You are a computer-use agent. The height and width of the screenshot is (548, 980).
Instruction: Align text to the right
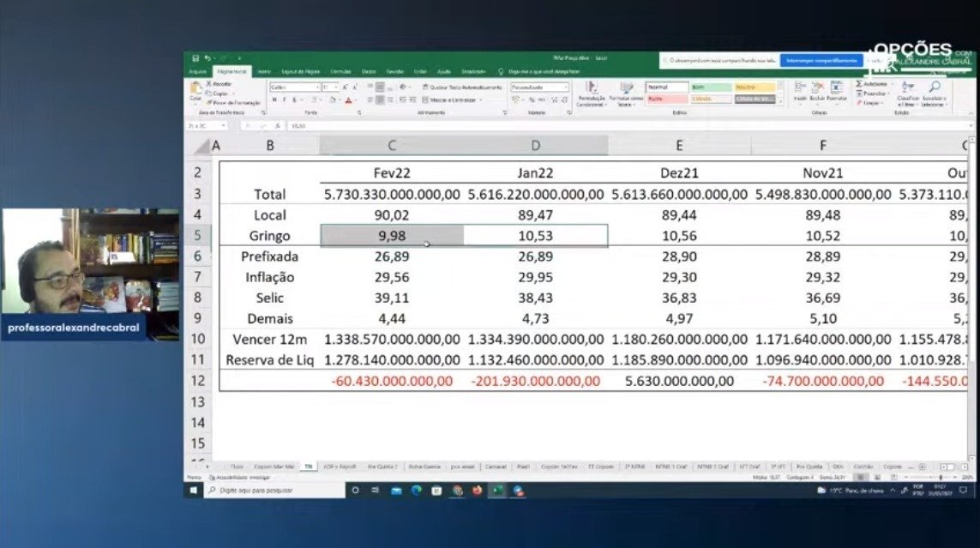390,100
